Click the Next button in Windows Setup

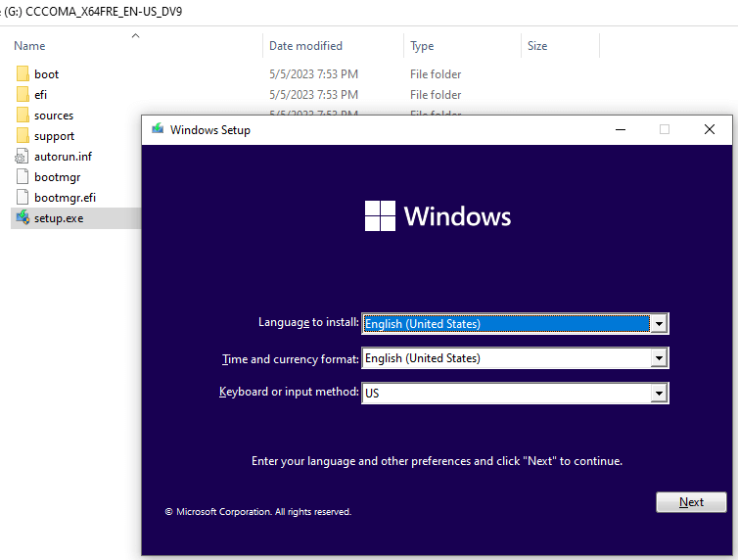pyautogui.click(x=691, y=502)
